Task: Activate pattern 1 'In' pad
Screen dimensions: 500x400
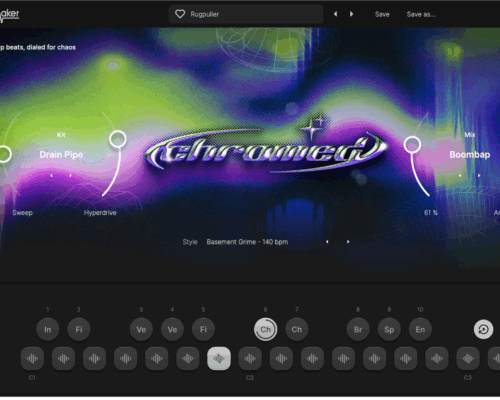Action: tap(48, 329)
